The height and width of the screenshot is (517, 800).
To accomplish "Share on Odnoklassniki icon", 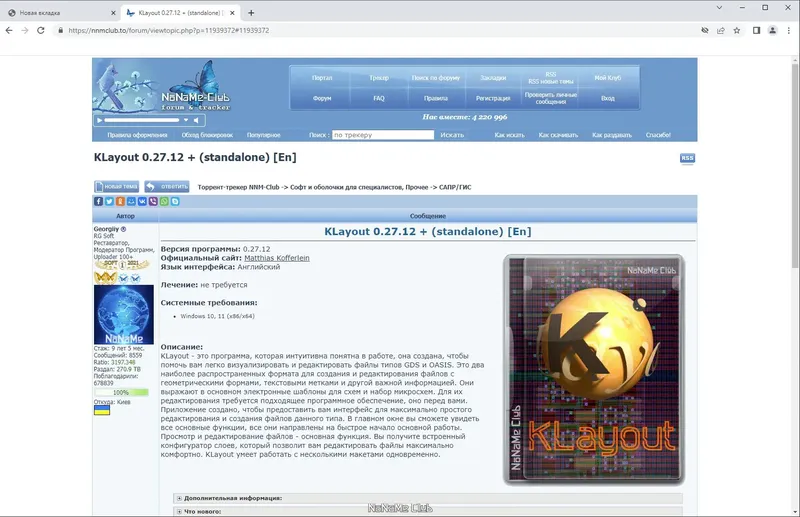I will 120,202.
